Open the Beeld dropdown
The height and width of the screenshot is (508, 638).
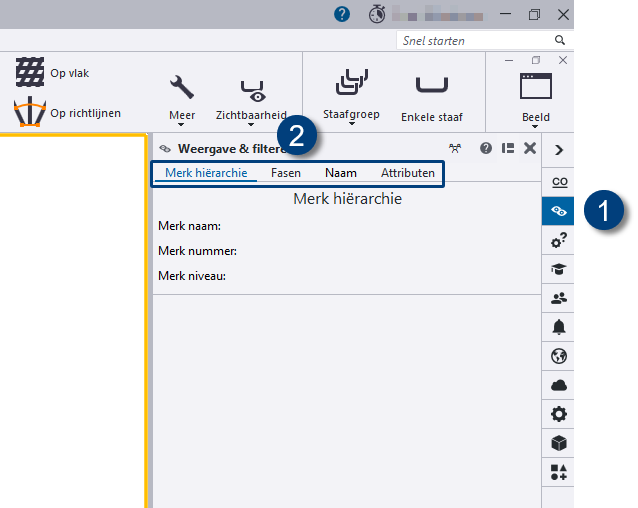[x=535, y=98]
